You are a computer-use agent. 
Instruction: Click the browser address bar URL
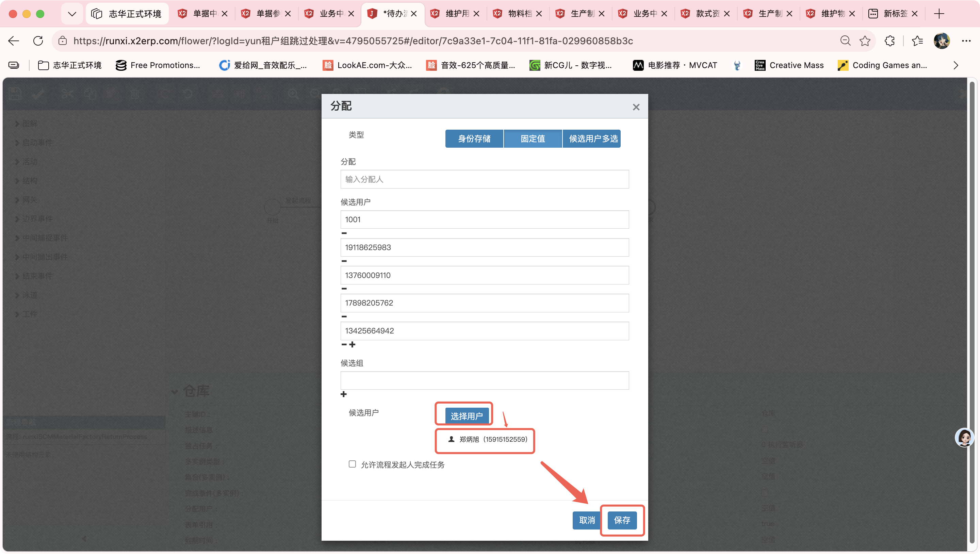click(353, 41)
